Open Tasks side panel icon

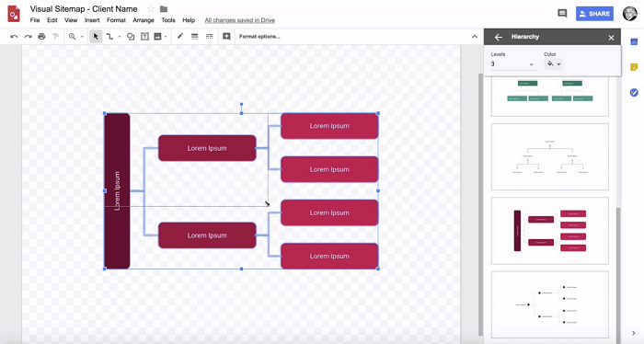click(x=634, y=92)
